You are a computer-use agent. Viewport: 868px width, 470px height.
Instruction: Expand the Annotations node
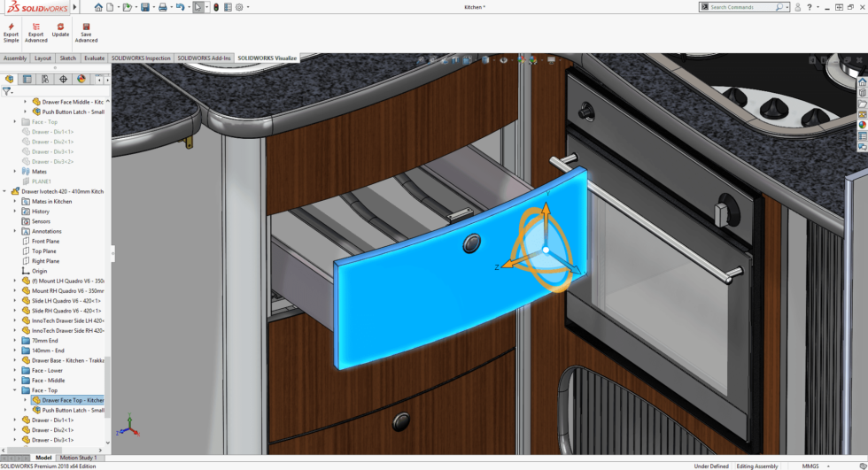(x=15, y=231)
